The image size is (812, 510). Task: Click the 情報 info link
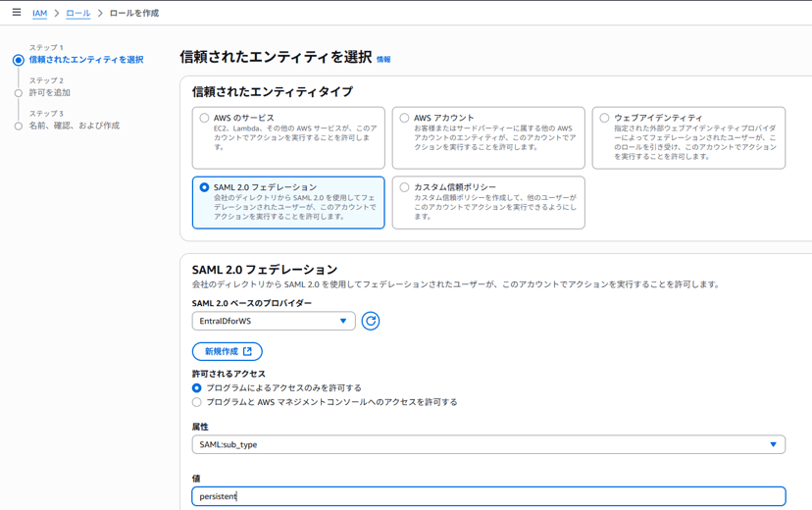coord(383,60)
